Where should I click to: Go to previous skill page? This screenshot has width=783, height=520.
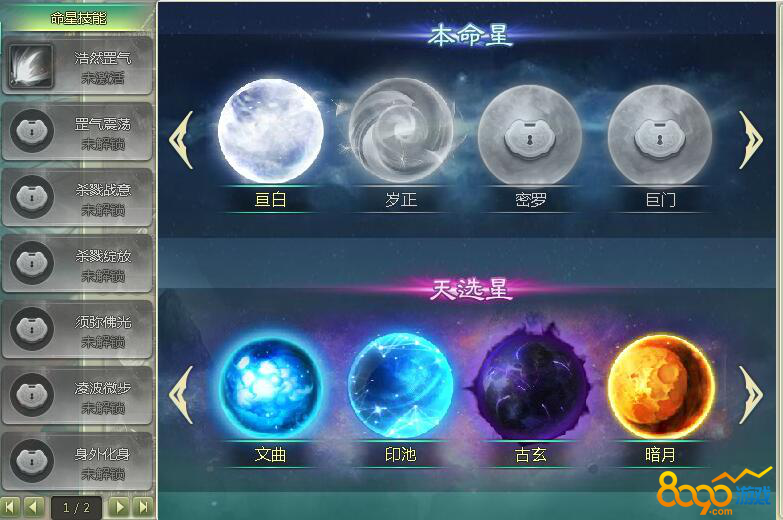33,508
